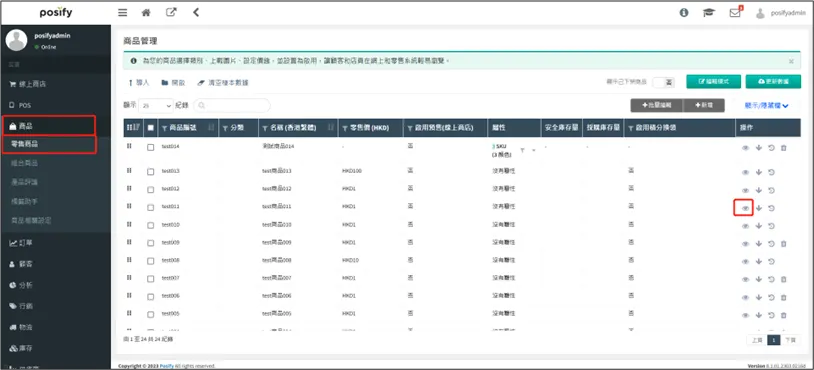Open the info circle icon
The width and height of the screenshot is (814, 370).
coord(684,13)
